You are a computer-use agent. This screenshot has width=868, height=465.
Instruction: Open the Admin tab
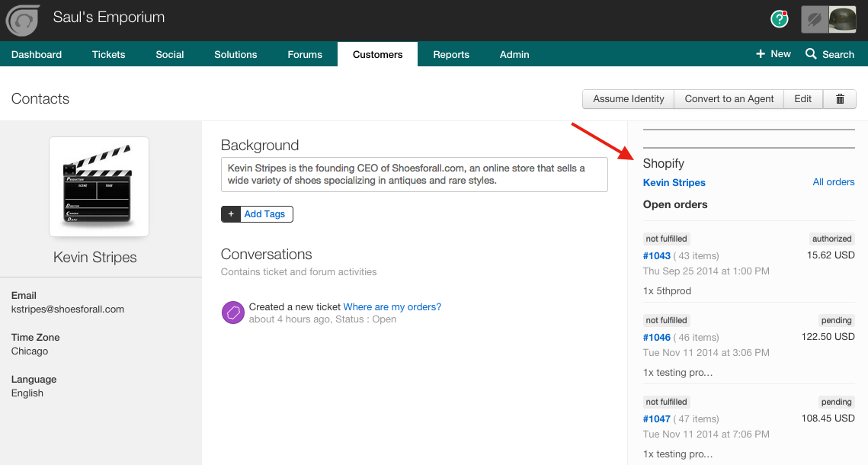coord(514,54)
